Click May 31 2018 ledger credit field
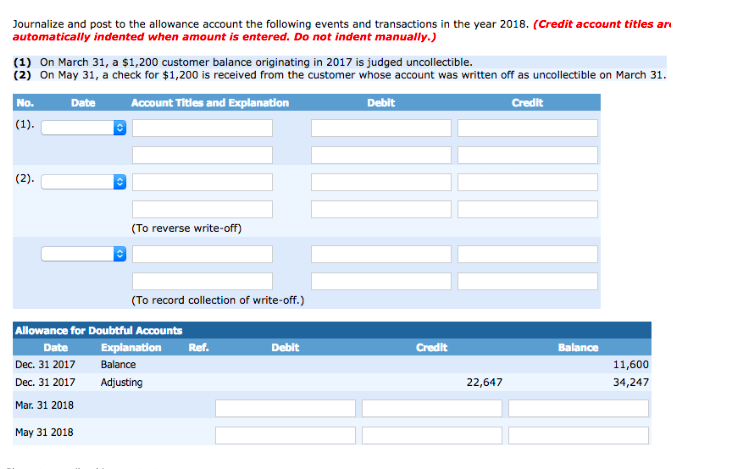 click(432, 436)
